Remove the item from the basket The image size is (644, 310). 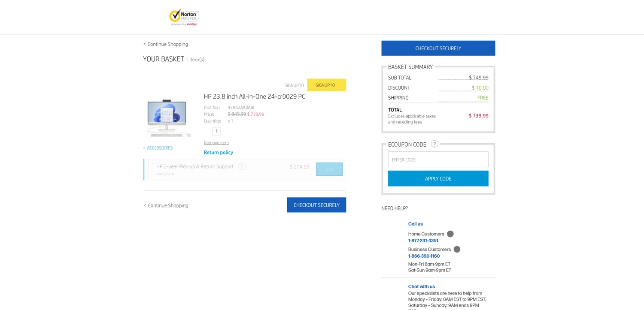coord(216,143)
